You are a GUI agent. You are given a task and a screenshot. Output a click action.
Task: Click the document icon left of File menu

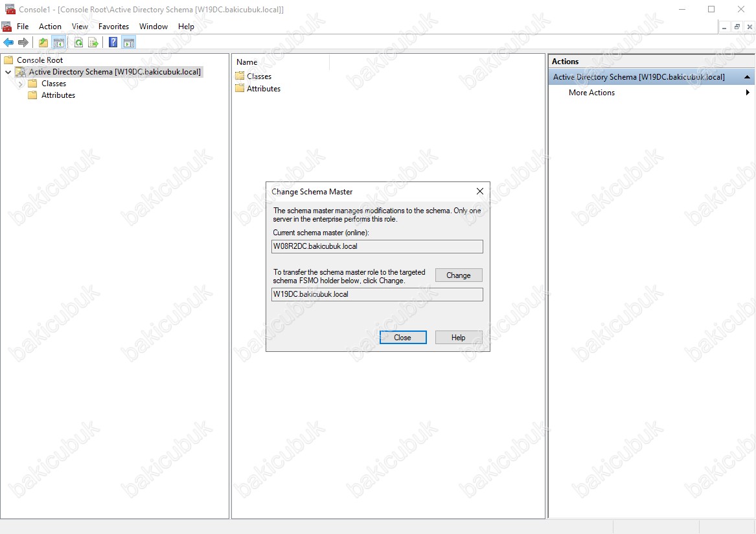[x=6, y=26]
